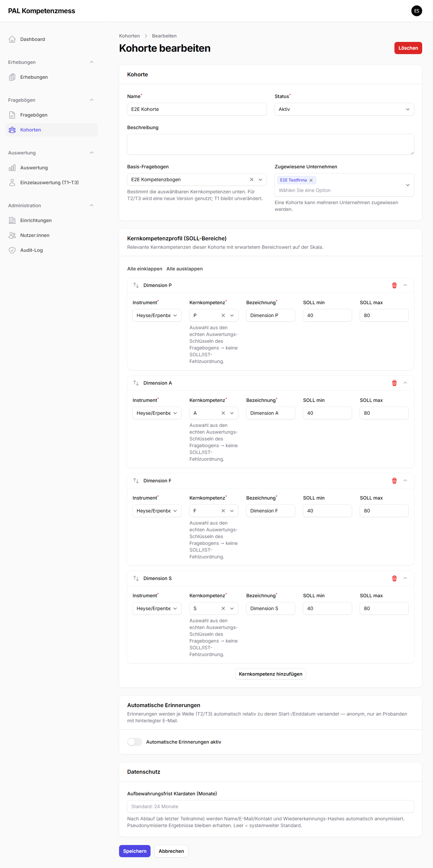Delete the Dimension P competency with trash icon
This screenshot has height=868, width=433.
[394, 285]
